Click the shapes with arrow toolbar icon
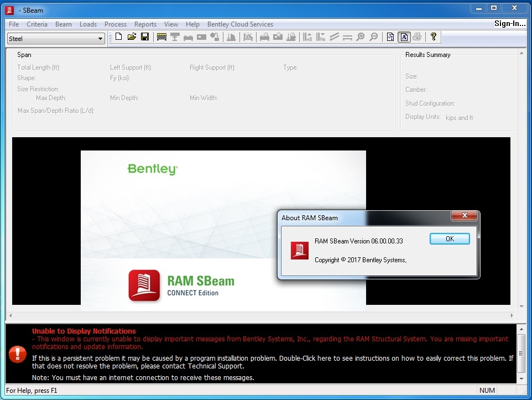 click(215, 37)
